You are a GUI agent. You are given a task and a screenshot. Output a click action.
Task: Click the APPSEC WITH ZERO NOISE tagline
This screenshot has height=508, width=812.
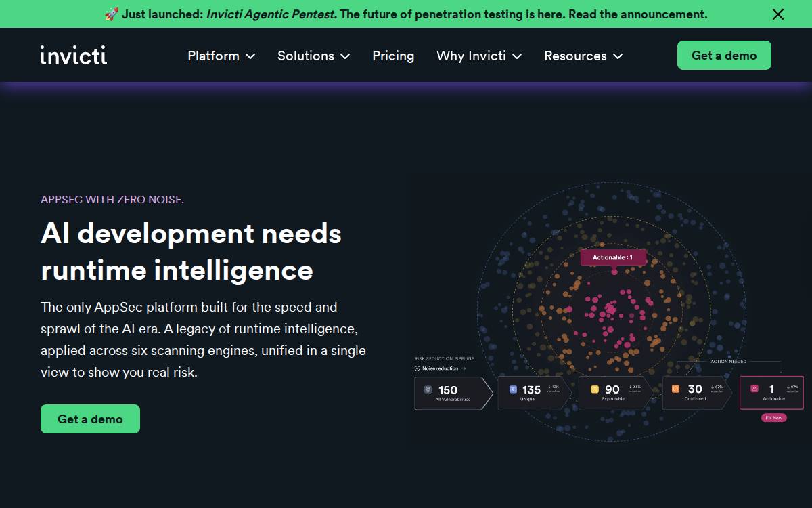pyautogui.click(x=112, y=199)
